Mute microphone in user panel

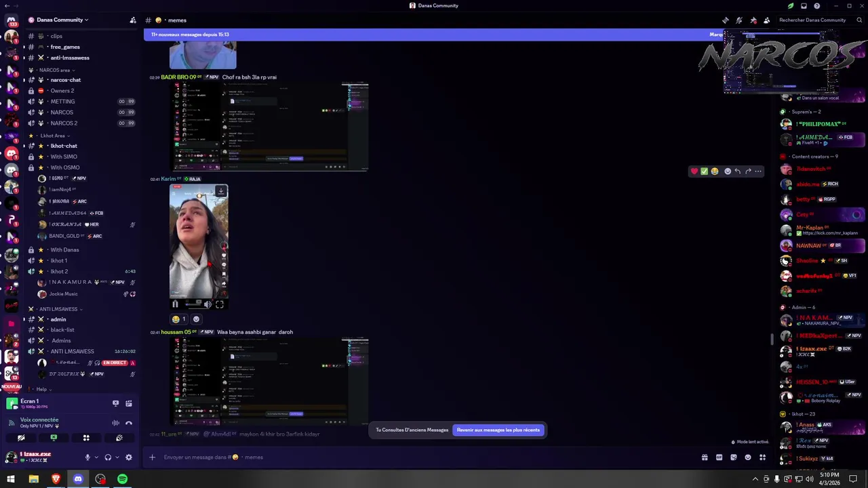(88, 457)
